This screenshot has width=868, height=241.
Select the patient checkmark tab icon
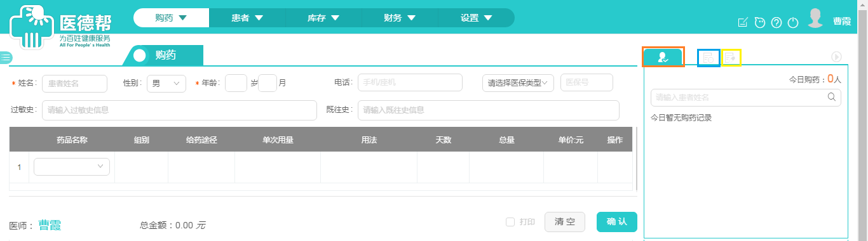point(663,57)
